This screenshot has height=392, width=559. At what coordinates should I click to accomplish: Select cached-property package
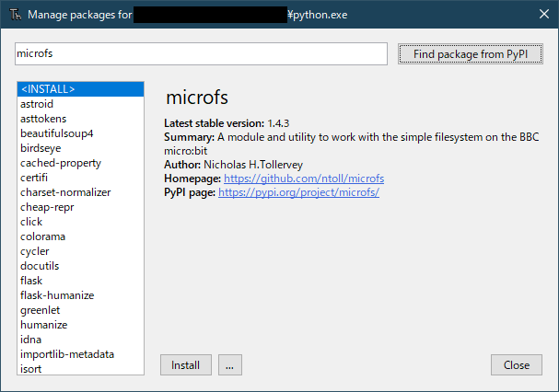tap(61, 163)
